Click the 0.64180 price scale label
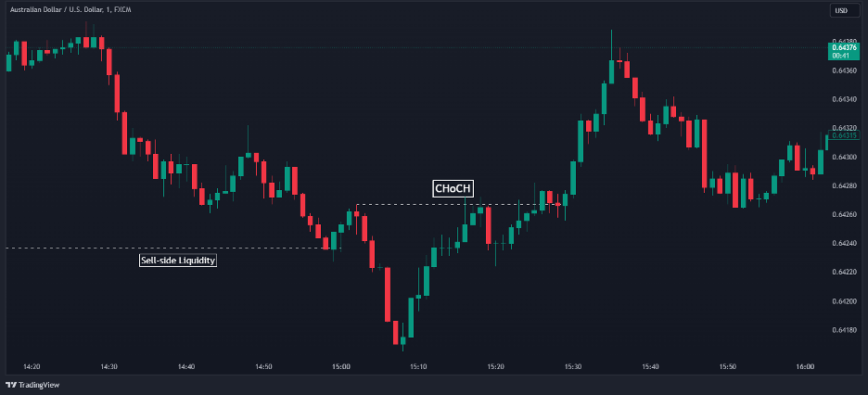 coord(844,330)
